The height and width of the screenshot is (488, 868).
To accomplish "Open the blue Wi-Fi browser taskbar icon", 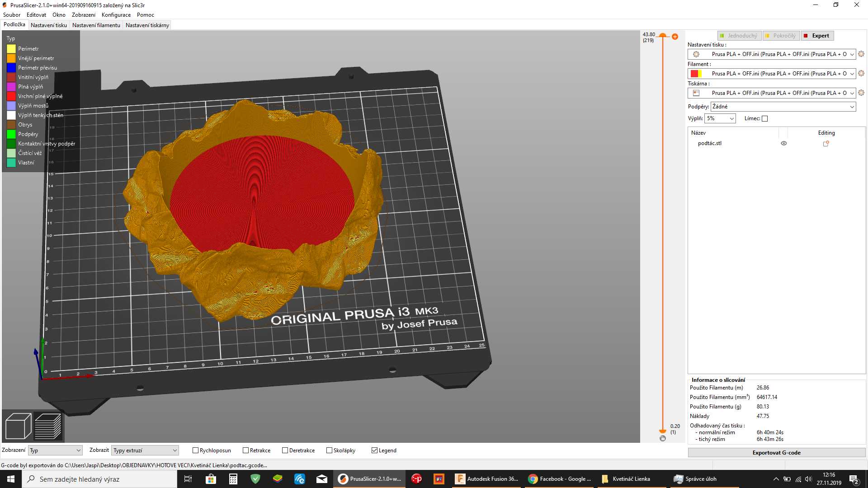I will 300,479.
